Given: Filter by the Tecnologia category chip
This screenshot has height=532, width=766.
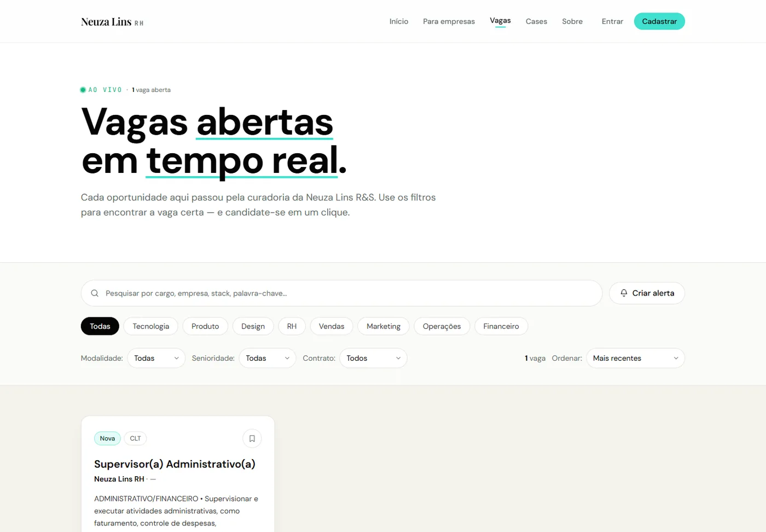Looking at the screenshot, I should click(151, 326).
